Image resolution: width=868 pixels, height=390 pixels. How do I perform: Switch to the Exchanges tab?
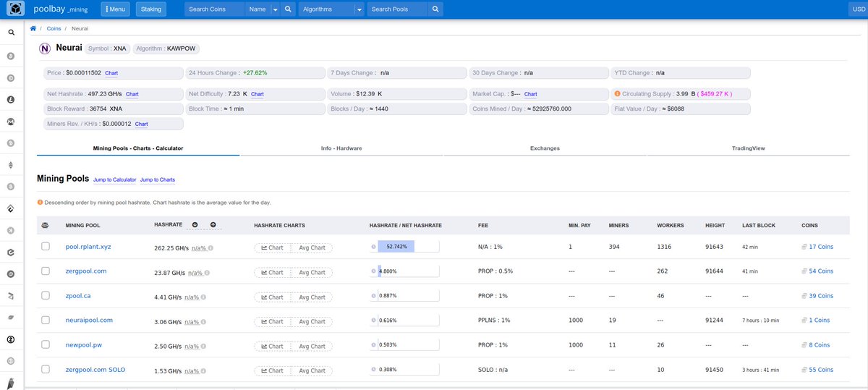pos(545,148)
